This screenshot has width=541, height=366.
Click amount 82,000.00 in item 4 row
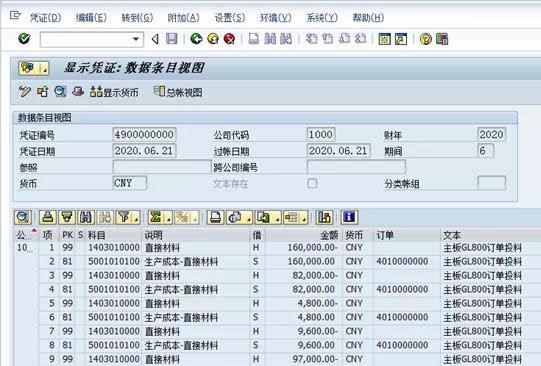click(313, 289)
